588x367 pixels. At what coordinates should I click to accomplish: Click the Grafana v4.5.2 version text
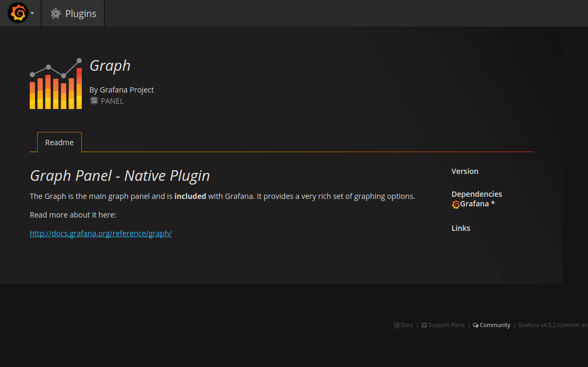coord(538,325)
